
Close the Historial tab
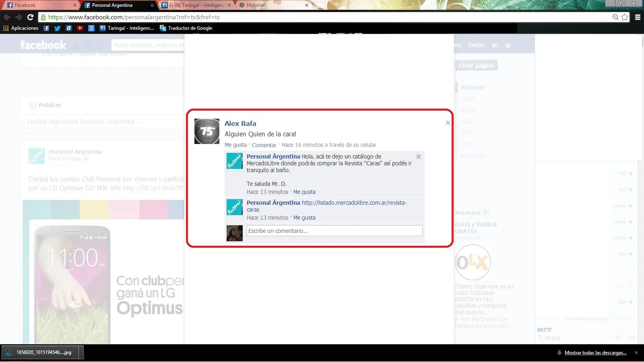click(x=307, y=5)
